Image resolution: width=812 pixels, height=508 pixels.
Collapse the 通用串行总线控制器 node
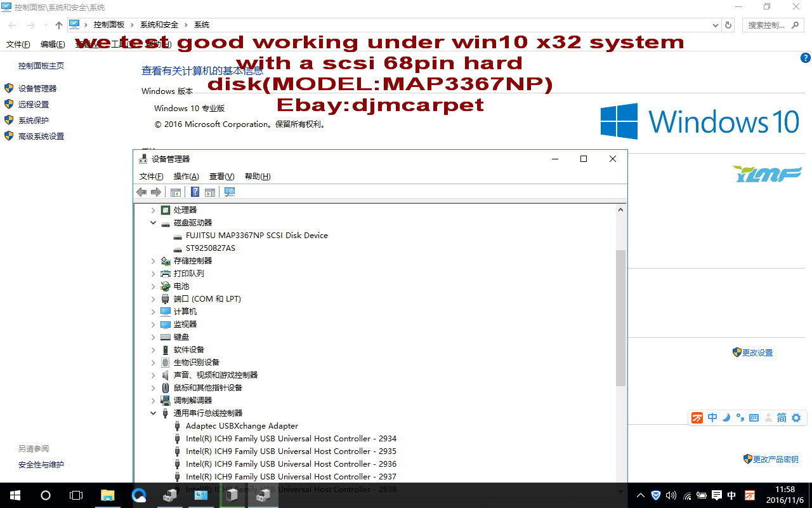(153, 413)
